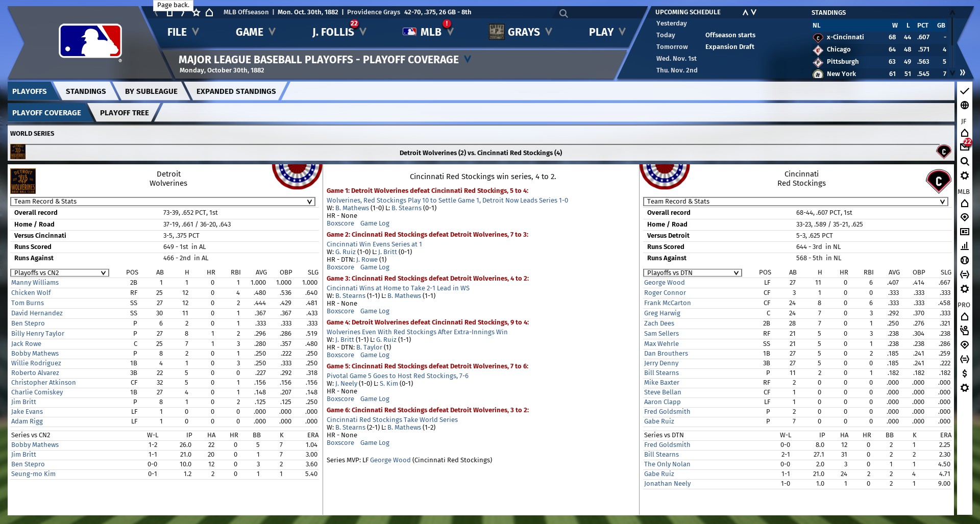Open the Playoffs vs DTN dropdown

pos(693,272)
